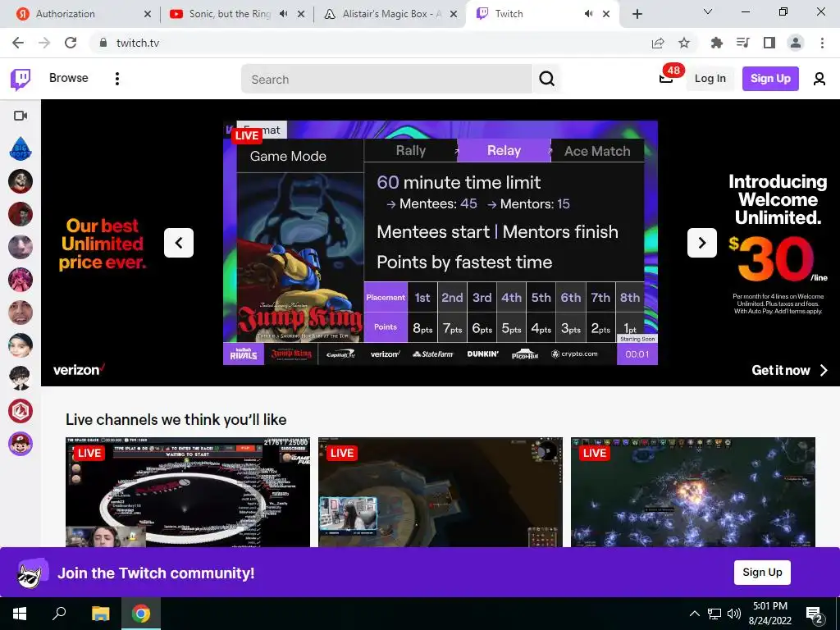Switch to the Sonic YouTube tab
Image resolution: width=840 pixels, height=630 pixels.
click(x=230, y=14)
